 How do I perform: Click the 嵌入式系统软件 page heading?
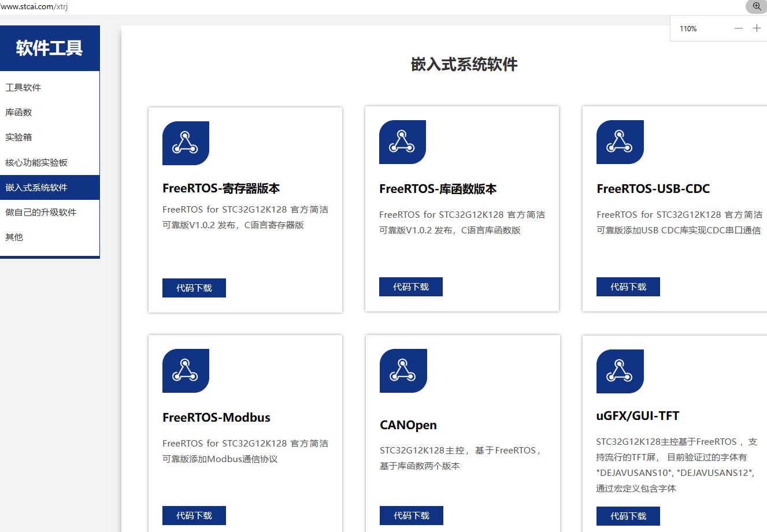(x=464, y=65)
